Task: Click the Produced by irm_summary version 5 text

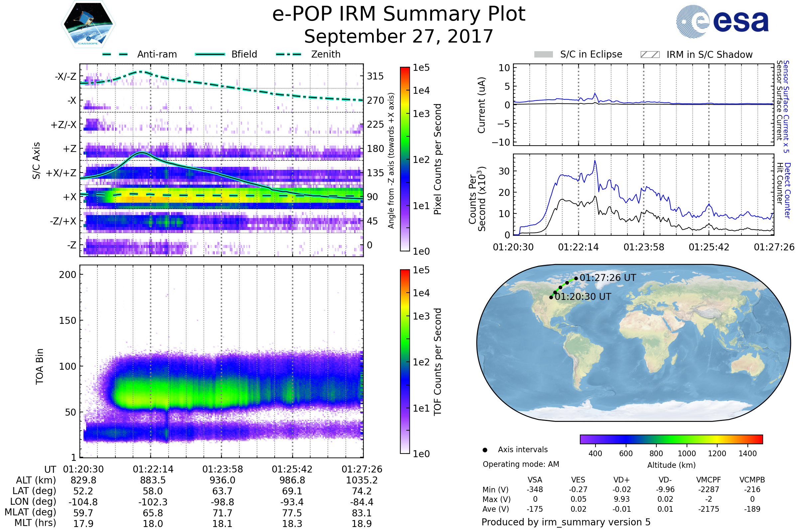Action: [566, 522]
